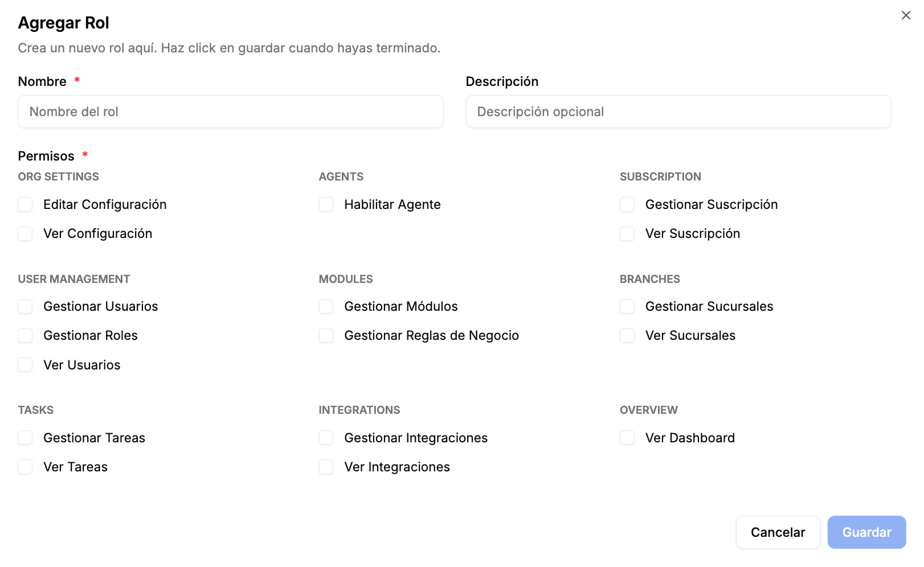Select the Gestionar Módulos checkbox

326,306
